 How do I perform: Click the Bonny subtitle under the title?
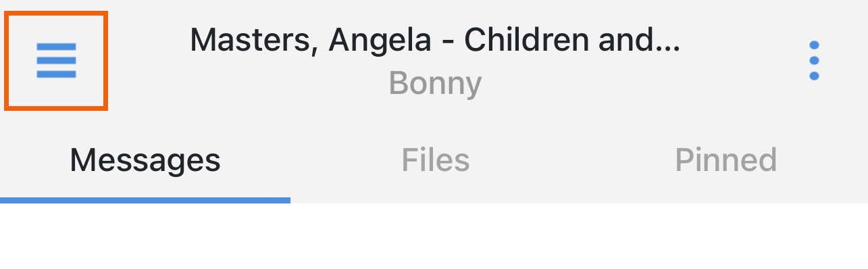[x=435, y=83]
